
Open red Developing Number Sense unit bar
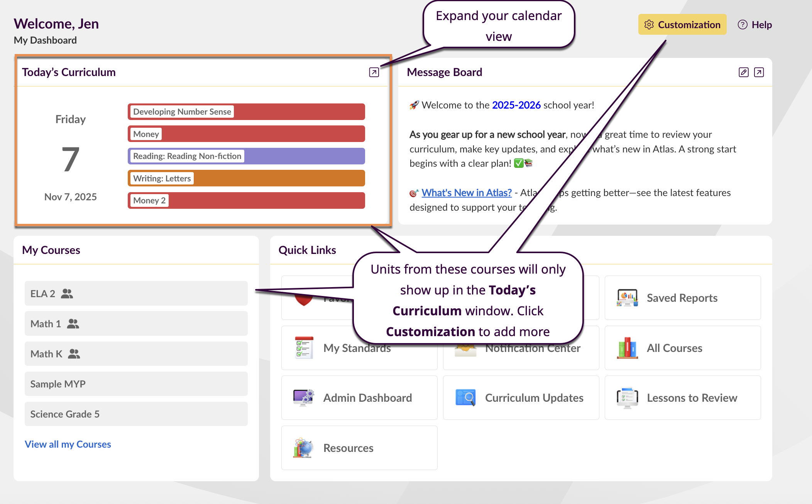click(x=246, y=112)
